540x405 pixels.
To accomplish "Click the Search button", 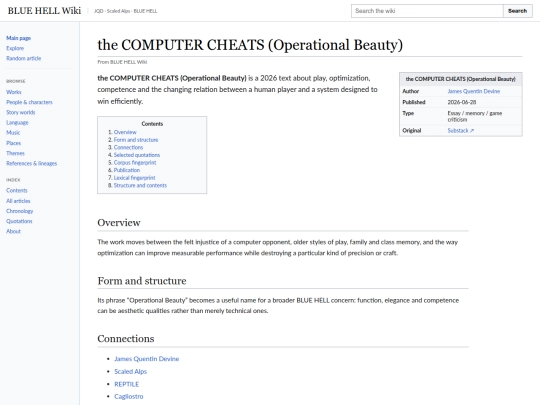I will pyautogui.click(x=517, y=11).
